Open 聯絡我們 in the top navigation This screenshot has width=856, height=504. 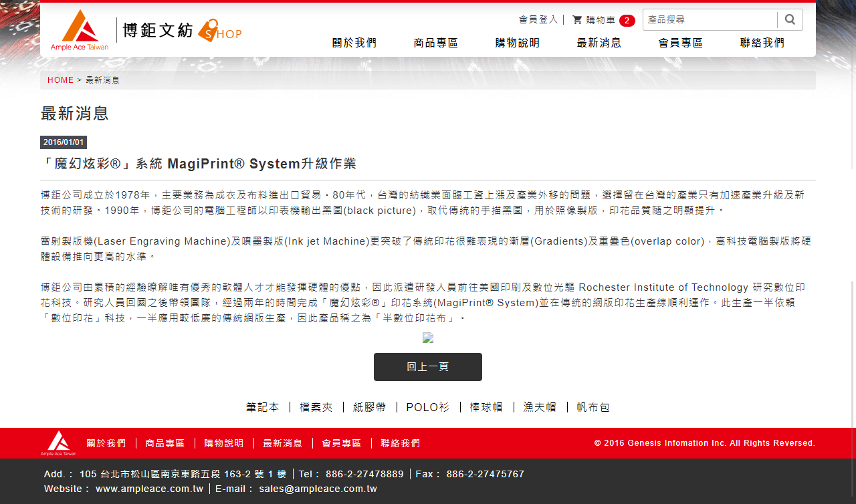pos(762,43)
